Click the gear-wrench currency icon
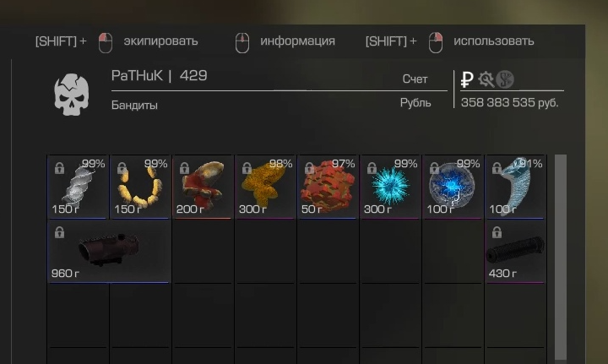Screen dimensions: 608x364 pyautogui.click(x=486, y=79)
